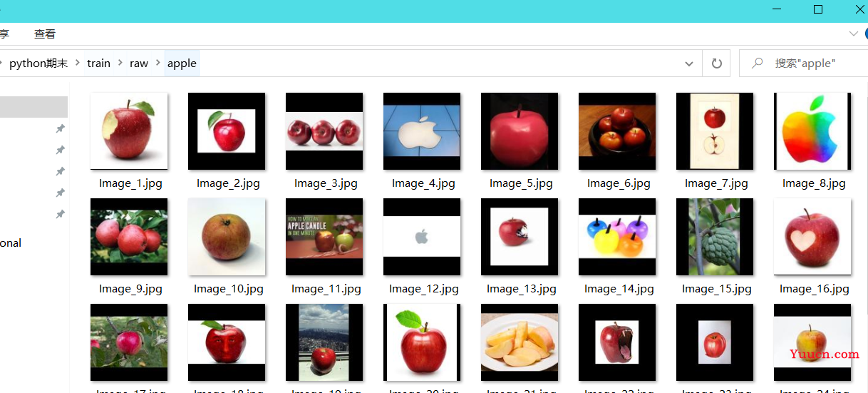This screenshot has height=393, width=868.
Task: Select the Image_2.jpg thumbnail
Action: coord(227,131)
